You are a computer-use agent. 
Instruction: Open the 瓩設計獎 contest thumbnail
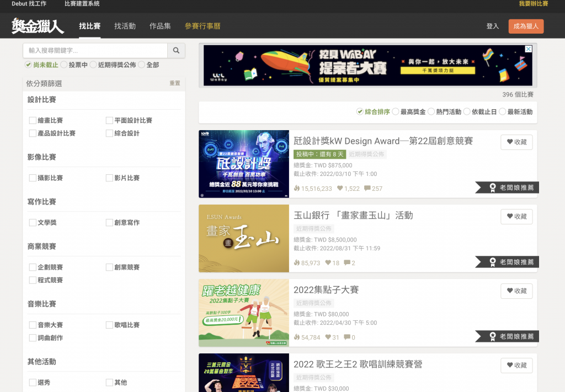244,164
